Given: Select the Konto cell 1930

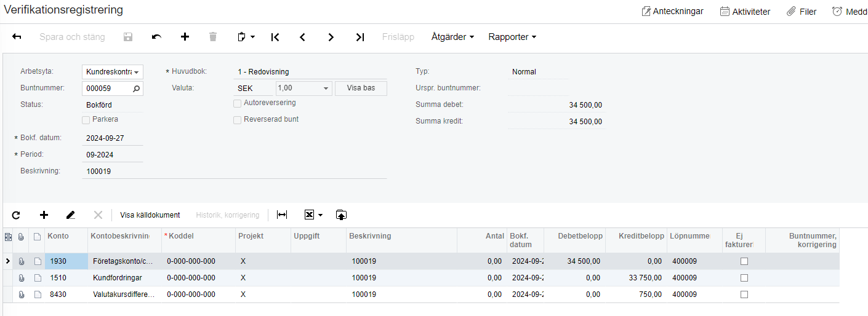Looking at the screenshot, I should (x=66, y=261).
